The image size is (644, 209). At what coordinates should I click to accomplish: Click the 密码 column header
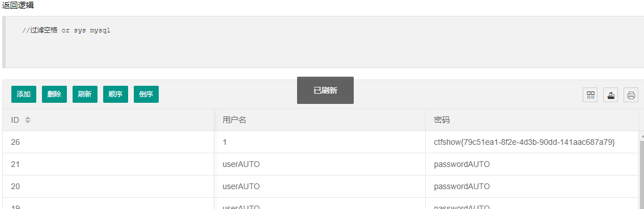pyautogui.click(x=532, y=120)
